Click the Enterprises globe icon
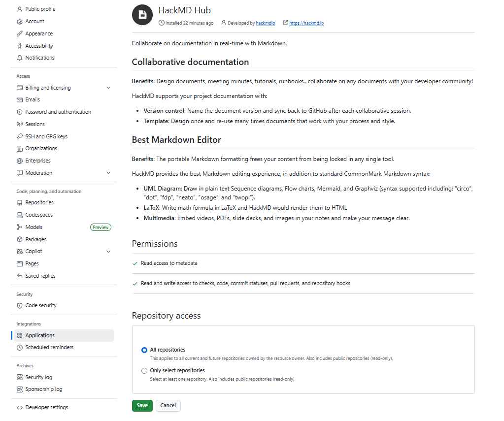Screen dimensions: 504x421 point(20,161)
